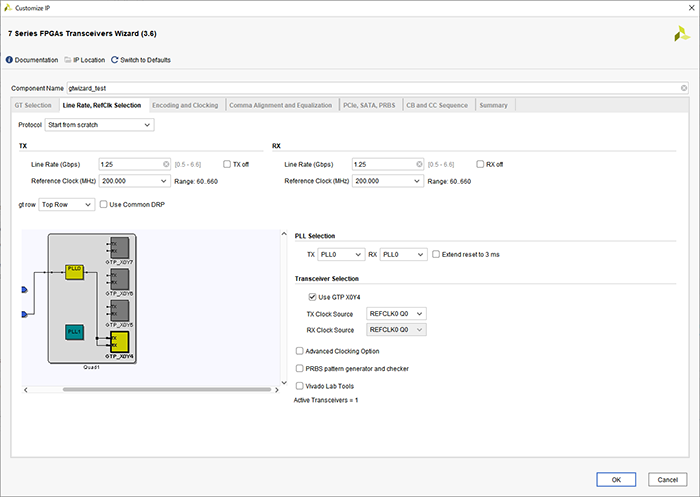Screen dimensions: 700x497
Task: Close the Customize IP window
Action: pos(691,8)
